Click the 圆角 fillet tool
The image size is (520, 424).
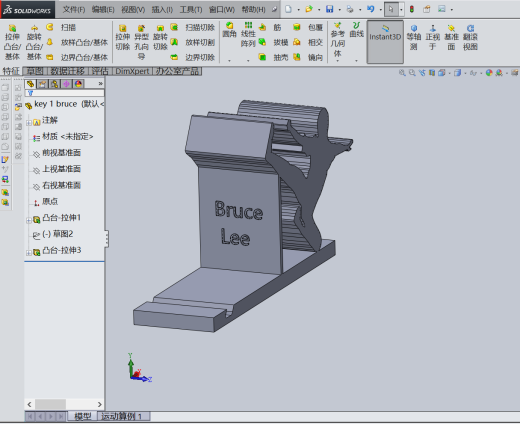pyautogui.click(x=229, y=30)
